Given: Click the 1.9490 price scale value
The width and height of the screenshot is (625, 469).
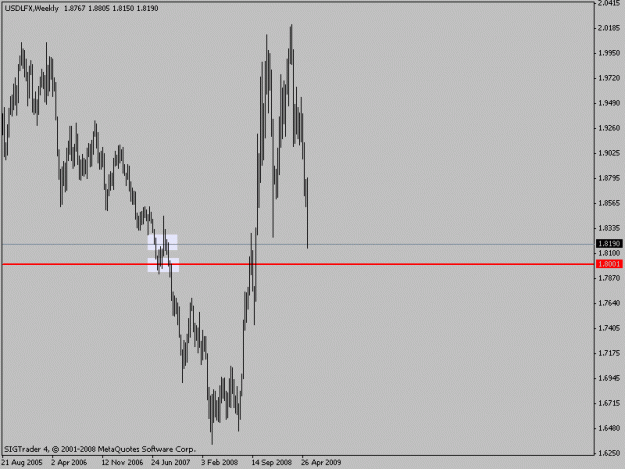Looking at the screenshot, I should (x=609, y=103).
